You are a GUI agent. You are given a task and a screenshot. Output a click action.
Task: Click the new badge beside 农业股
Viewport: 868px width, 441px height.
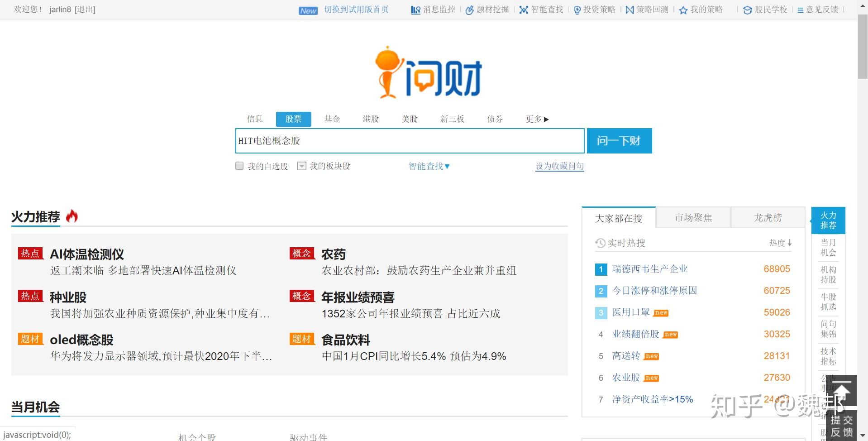[651, 378]
